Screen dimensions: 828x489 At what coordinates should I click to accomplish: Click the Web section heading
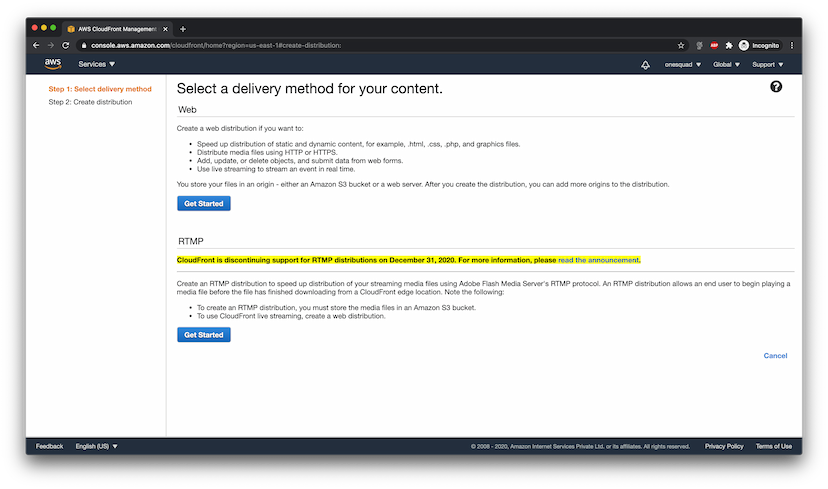(187, 110)
